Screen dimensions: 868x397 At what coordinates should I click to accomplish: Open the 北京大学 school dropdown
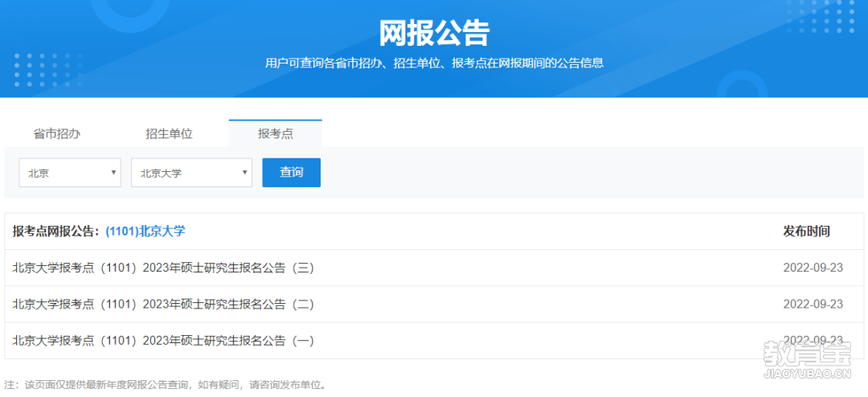[191, 173]
